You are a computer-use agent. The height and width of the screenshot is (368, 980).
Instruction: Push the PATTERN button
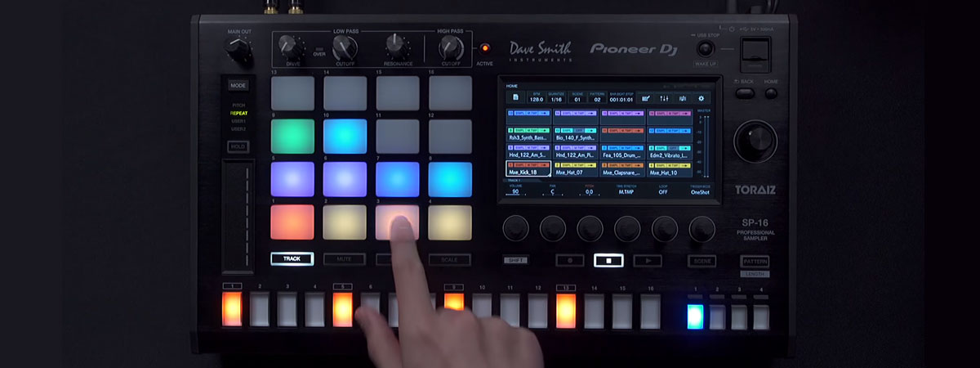pyautogui.click(x=755, y=261)
